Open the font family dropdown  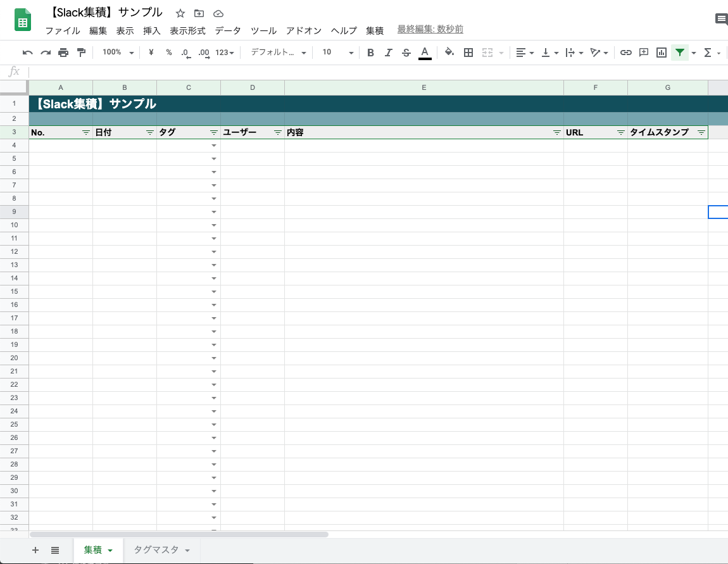[x=279, y=53]
